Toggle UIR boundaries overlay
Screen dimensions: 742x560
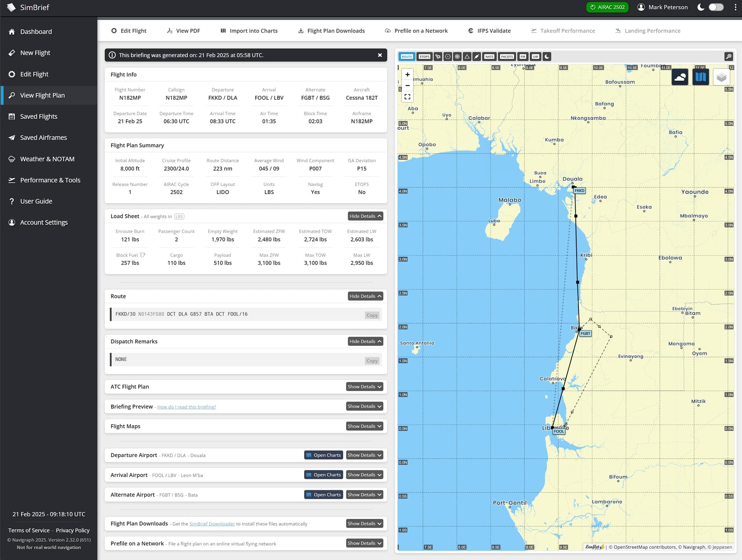pyautogui.click(x=535, y=56)
